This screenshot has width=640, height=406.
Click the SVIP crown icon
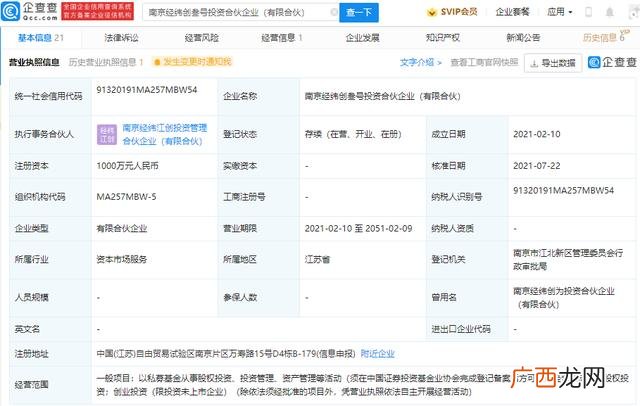pos(431,12)
